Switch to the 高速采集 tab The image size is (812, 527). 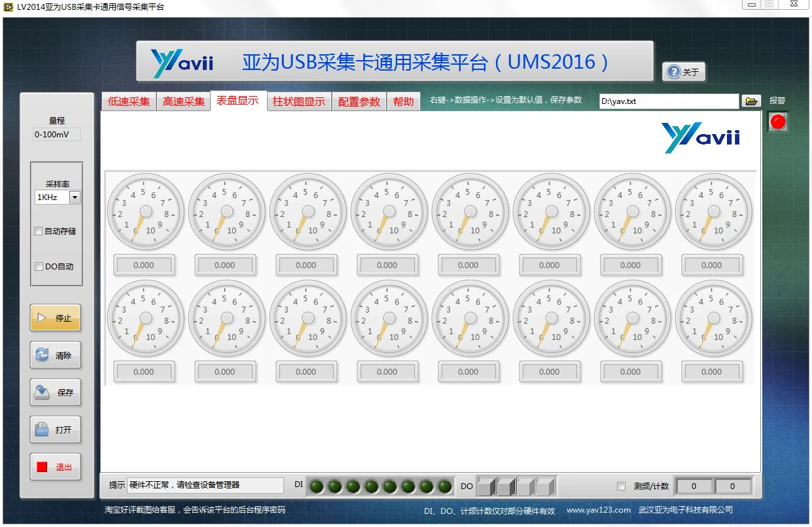pos(184,102)
